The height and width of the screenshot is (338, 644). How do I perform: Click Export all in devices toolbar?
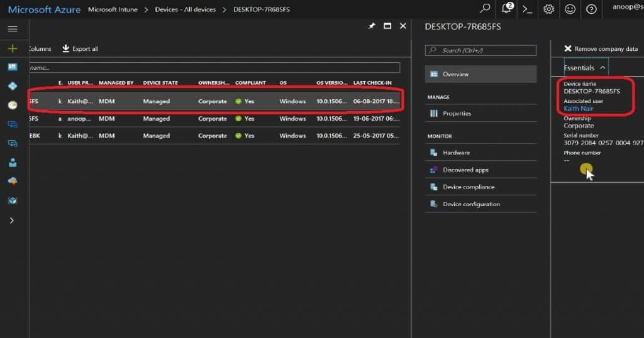[x=80, y=49]
